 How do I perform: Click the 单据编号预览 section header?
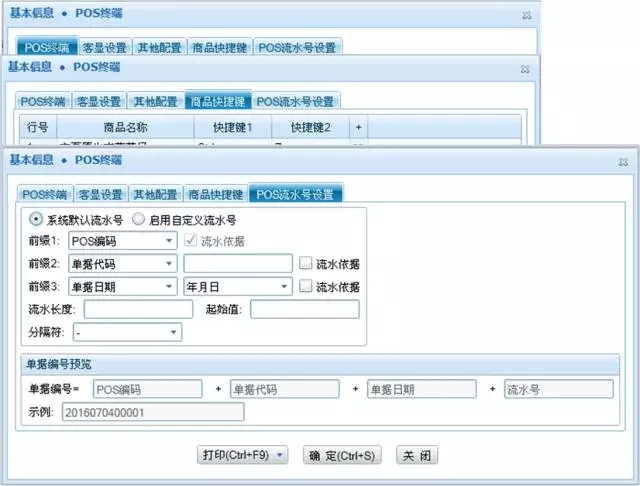pyautogui.click(x=320, y=364)
